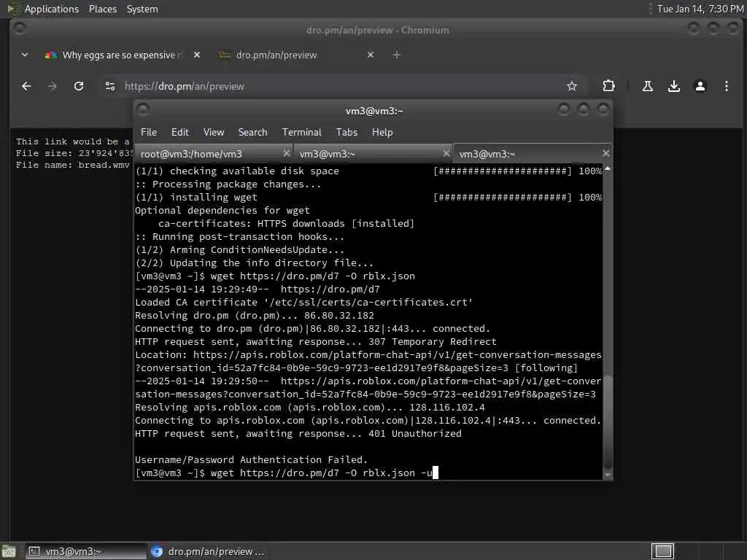
Task: Open the System menu in top panel
Action: (x=142, y=9)
